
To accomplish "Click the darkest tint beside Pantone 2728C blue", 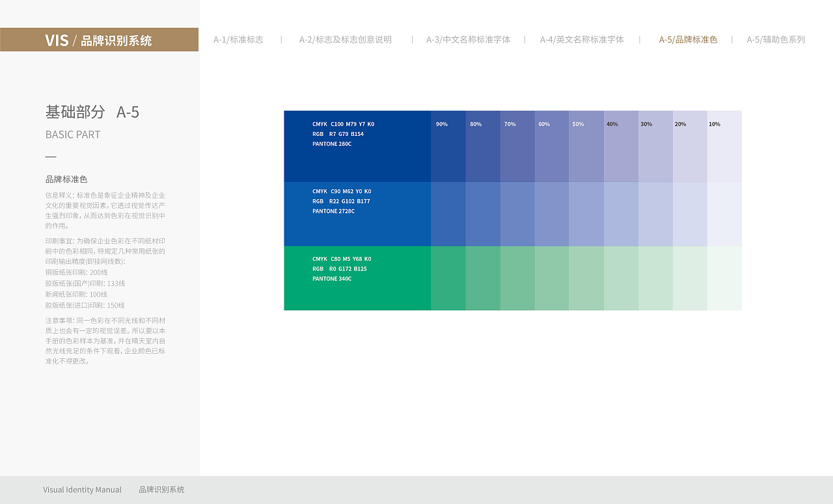I will 448,214.
